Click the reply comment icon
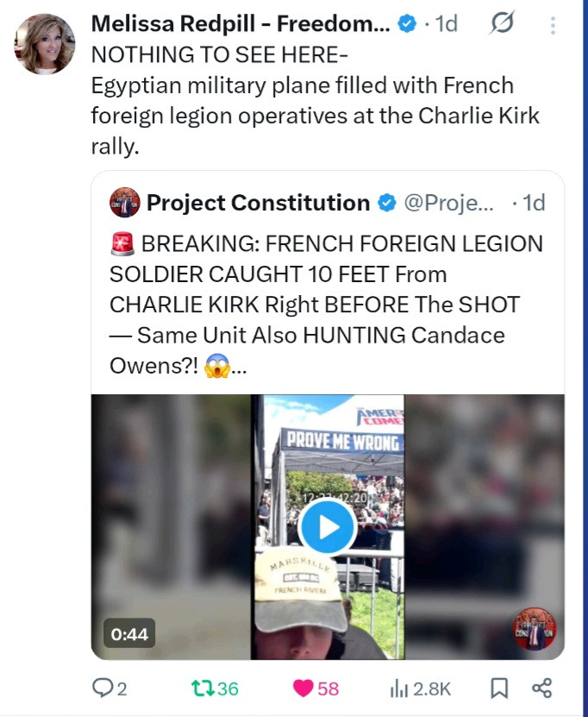Screen dimensions: 588x717 click(x=103, y=688)
